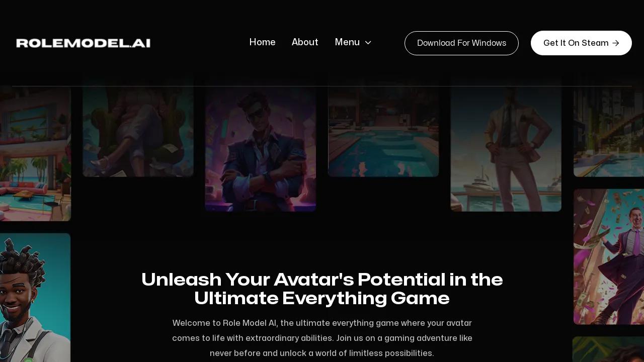Open the Menu navigation item
Image resolution: width=644 pixels, height=362 pixels.
tap(353, 42)
